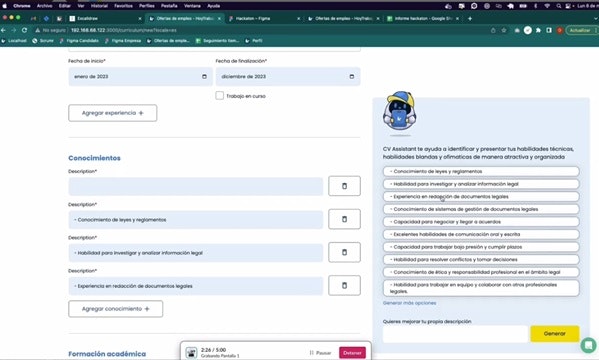Click the 'Generar más opciones' link
Viewport: 599px width, 360px height.
coord(409,303)
